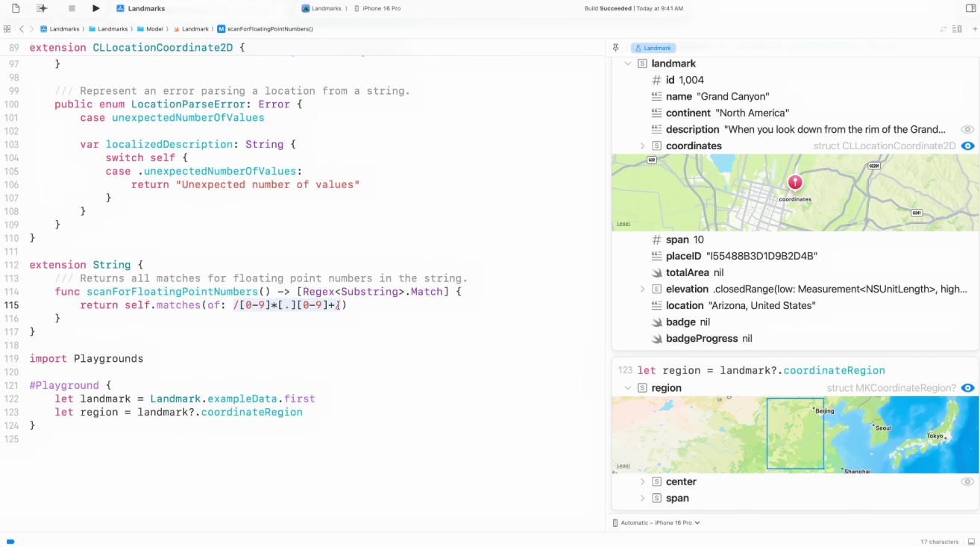Open the related items grid menu
Viewport: 980px width, 547px height.
coord(7,29)
